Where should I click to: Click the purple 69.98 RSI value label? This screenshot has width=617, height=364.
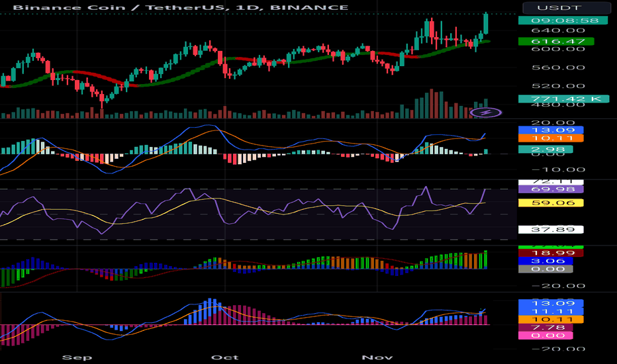[x=551, y=189]
